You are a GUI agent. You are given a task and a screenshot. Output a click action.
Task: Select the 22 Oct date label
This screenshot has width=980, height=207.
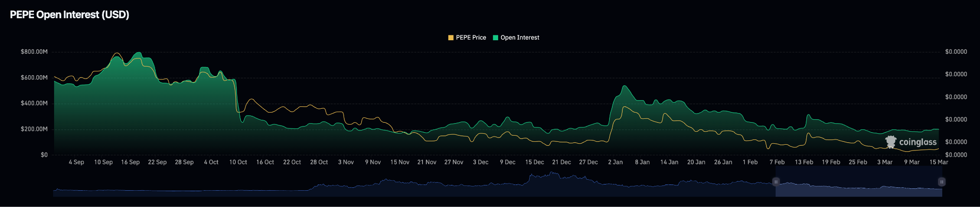[292, 162]
